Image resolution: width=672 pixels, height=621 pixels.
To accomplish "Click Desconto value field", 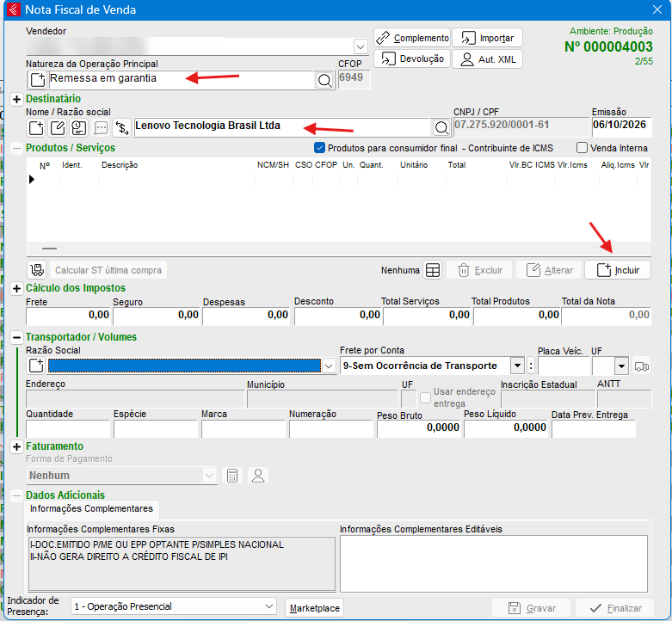I will [337, 316].
